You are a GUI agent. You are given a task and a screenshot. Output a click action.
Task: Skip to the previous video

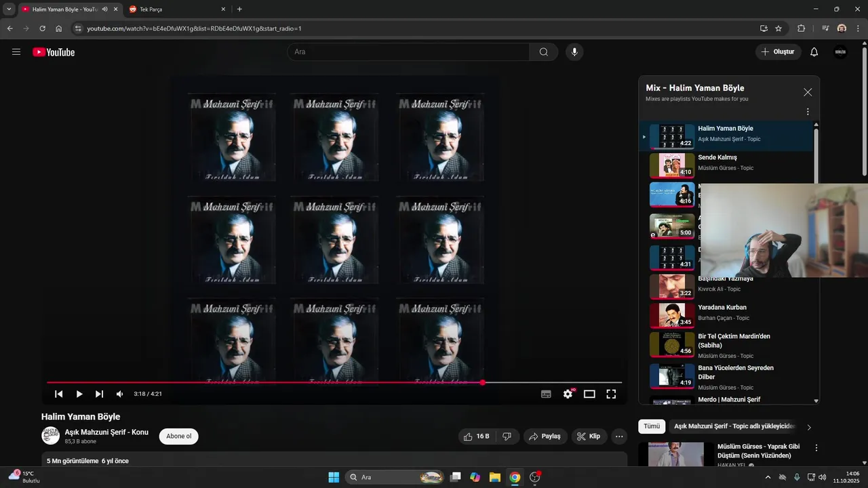tap(59, 394)
